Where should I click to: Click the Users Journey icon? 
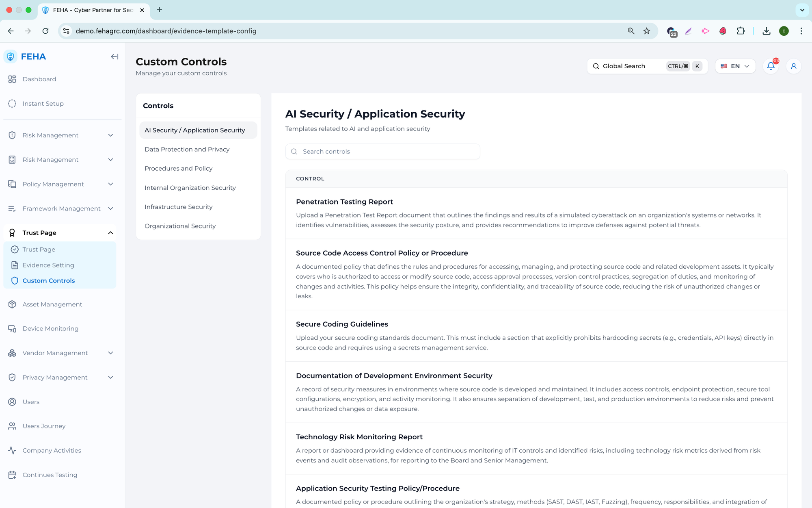[12, 426]
